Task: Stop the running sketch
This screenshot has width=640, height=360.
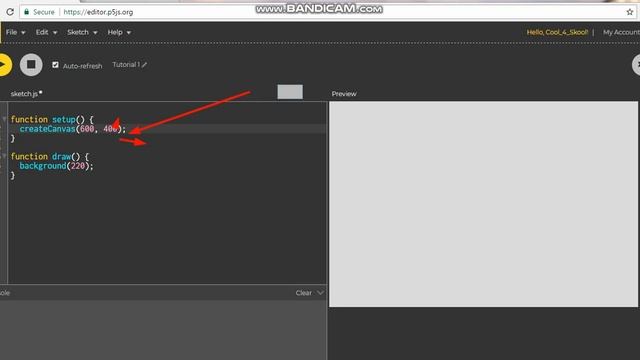Action: click(31, 64)
